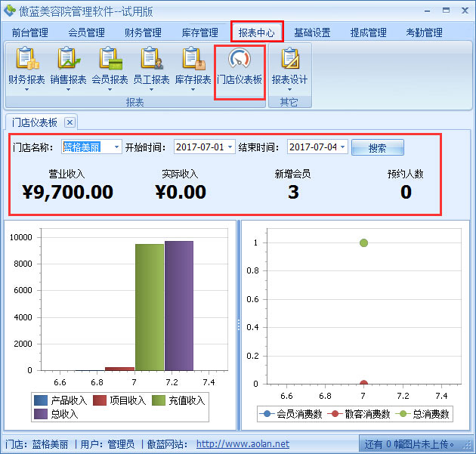
Task: Open the 结束时间 end date picker
Action: point(343,147)
